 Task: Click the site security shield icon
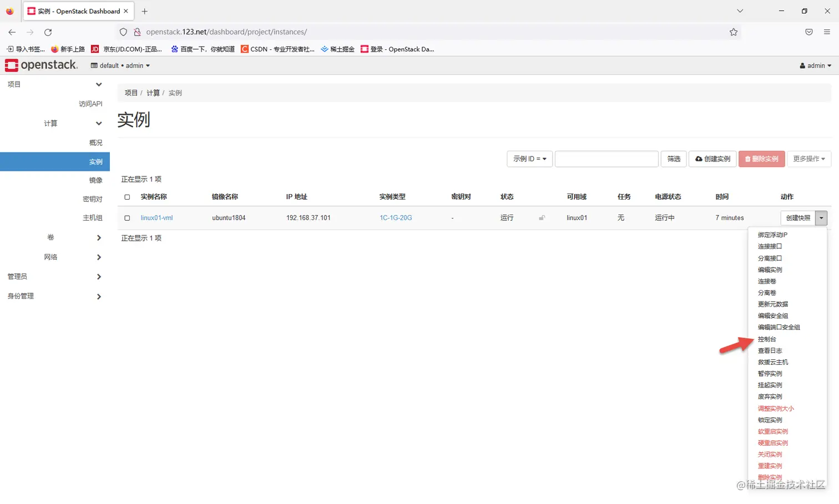(x=124, y=32)
